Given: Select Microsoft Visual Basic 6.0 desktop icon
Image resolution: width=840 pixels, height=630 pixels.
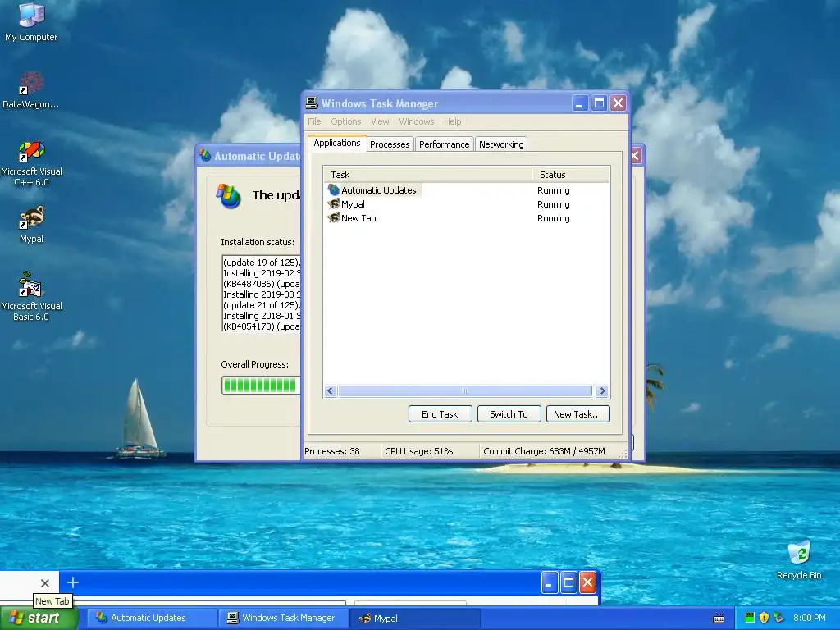Looking at the screenshot, I should (31, 296).
